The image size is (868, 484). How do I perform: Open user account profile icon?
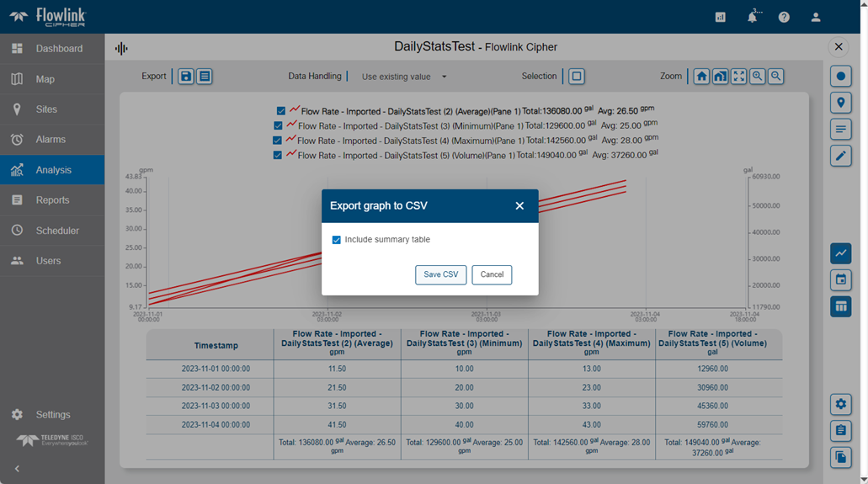[x=816, y=17]
